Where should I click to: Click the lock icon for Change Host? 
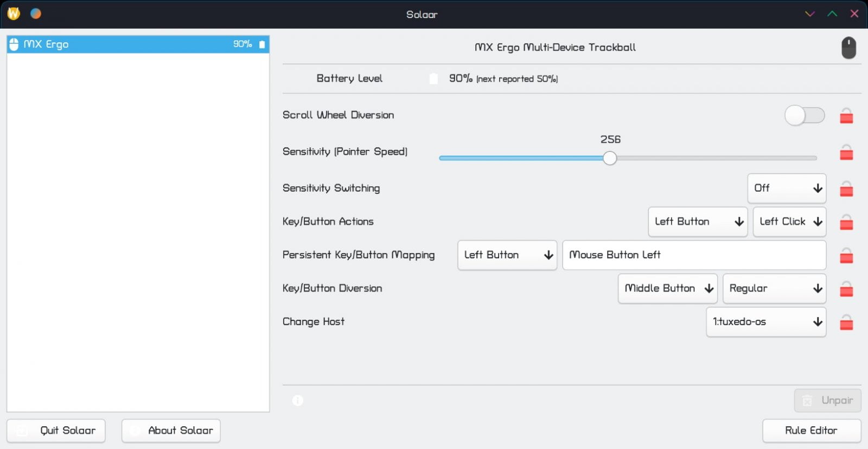(846, 323)
